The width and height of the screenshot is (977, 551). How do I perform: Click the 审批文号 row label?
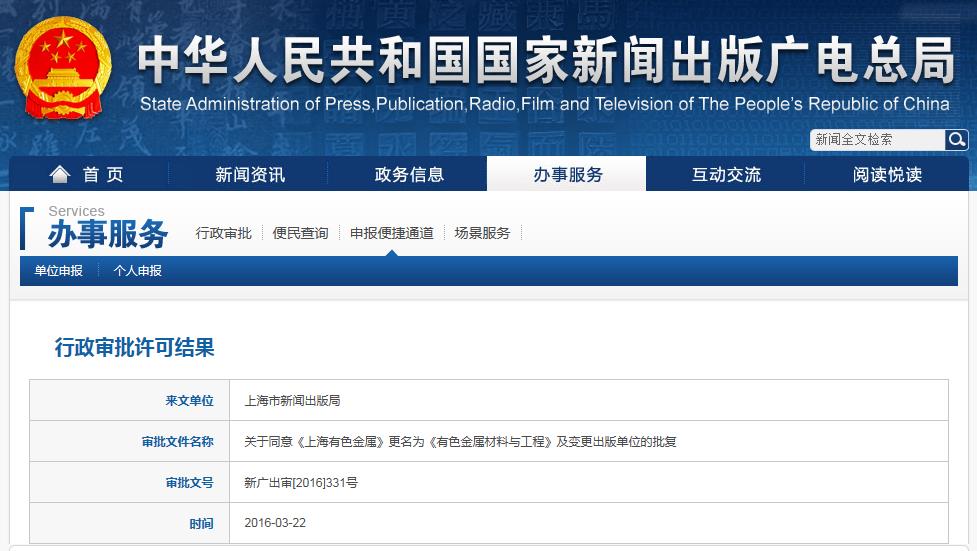[189, 482]
